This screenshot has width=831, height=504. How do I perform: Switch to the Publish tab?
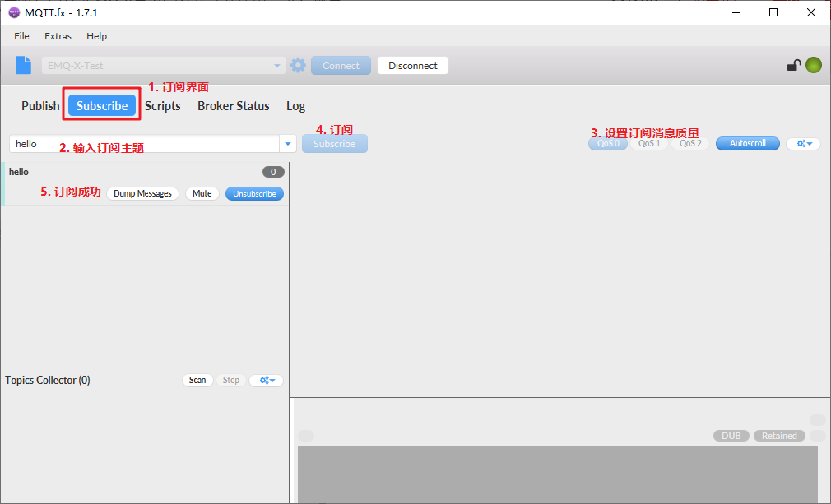pyautogui.click(x=40, y=106)
